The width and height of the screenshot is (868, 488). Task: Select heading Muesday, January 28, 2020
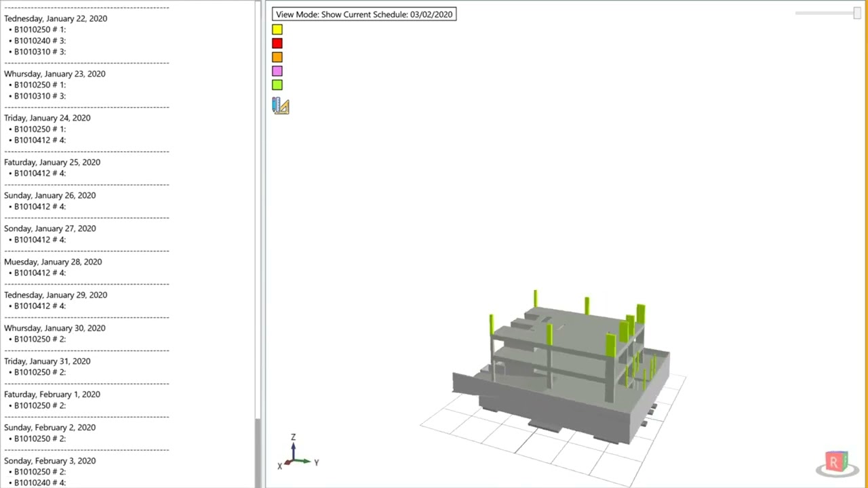point(53,262)
